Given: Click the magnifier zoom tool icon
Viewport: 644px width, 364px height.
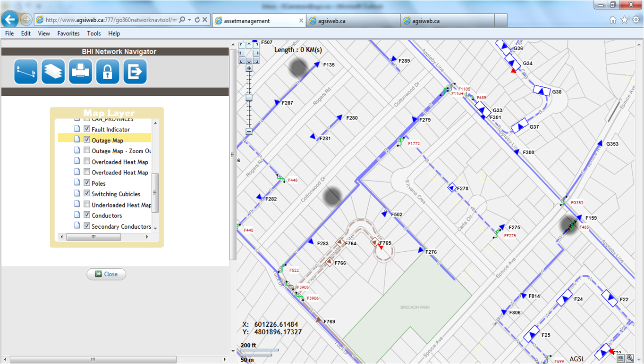Looking at the screenshot, I should (630, 358).
